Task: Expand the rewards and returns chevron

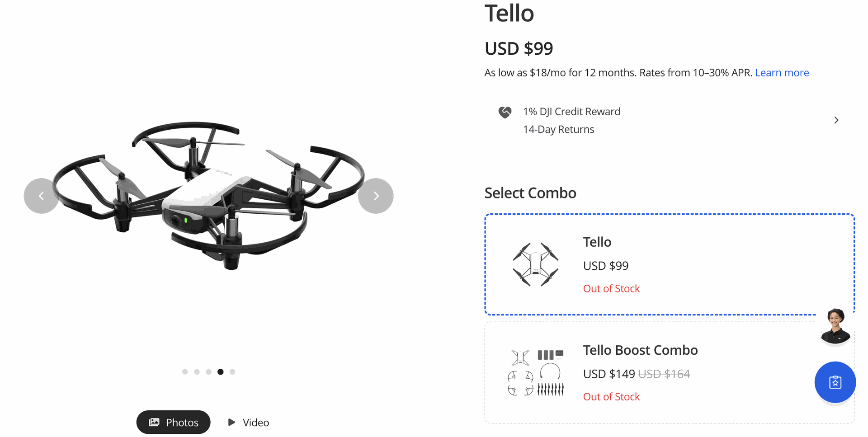Action: 836,120
